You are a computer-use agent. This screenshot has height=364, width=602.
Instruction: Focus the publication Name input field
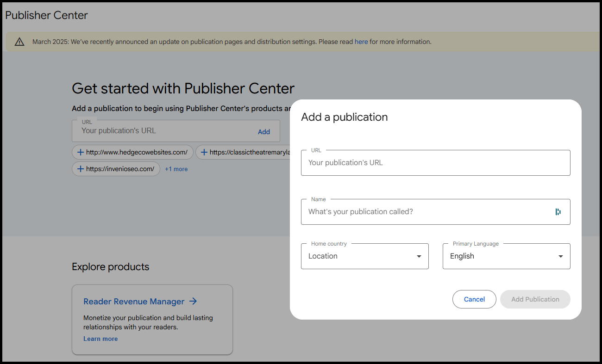436,212
